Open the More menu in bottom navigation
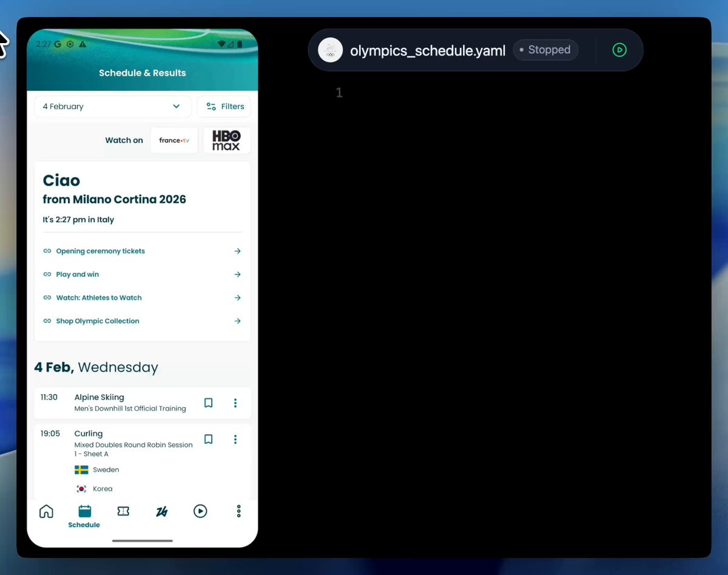Image resolution: width=728 pixels, height=575 pixels. click(238, 511)
